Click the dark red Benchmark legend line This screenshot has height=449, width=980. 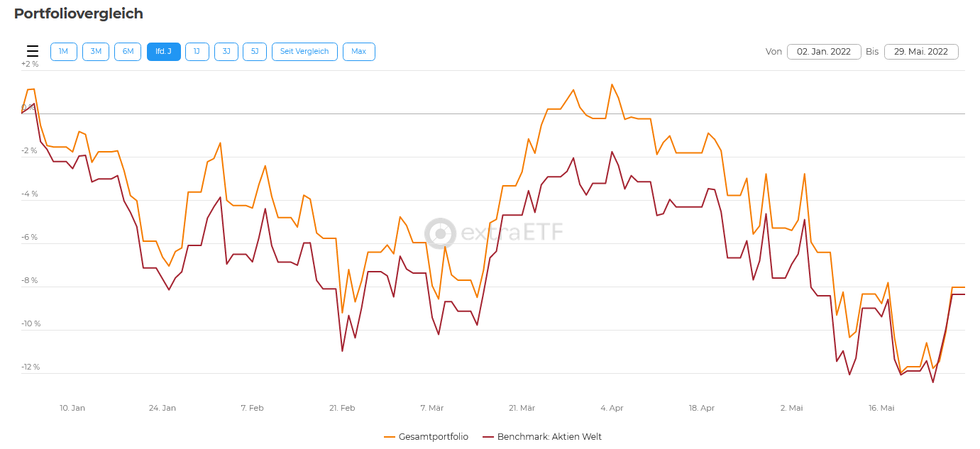(488, 437)
